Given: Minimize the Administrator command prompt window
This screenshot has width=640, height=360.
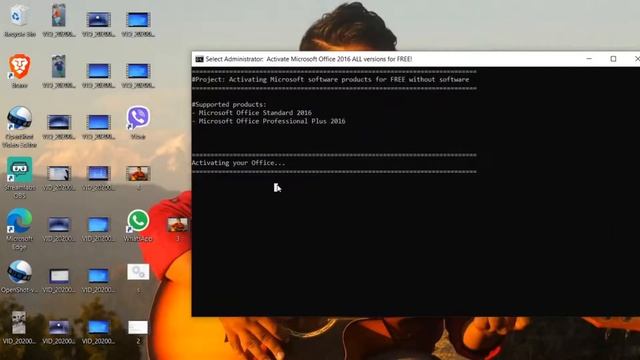Looking at the screenshot, I should click(589, 59).
